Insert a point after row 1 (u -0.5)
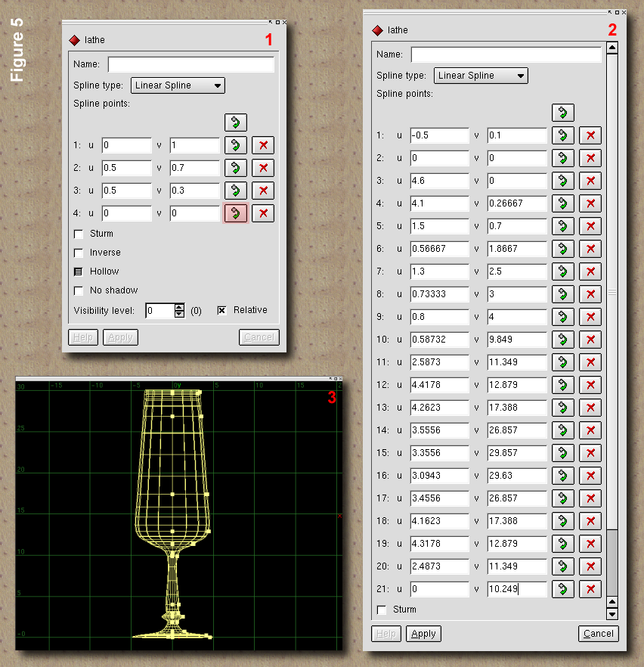This screenshot has width=644, height=667. [x=563, y=135]
